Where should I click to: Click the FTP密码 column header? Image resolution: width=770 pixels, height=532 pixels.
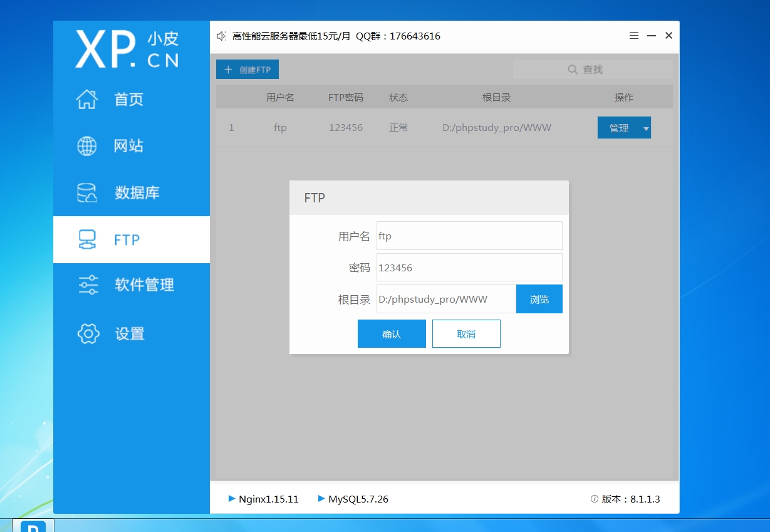346,97
